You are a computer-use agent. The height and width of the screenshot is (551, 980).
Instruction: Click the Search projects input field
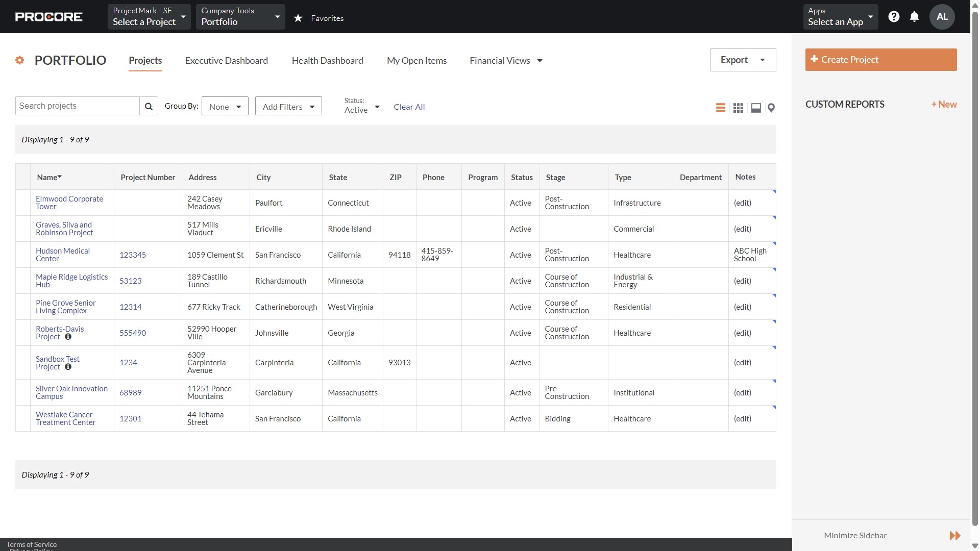(77, 106)
